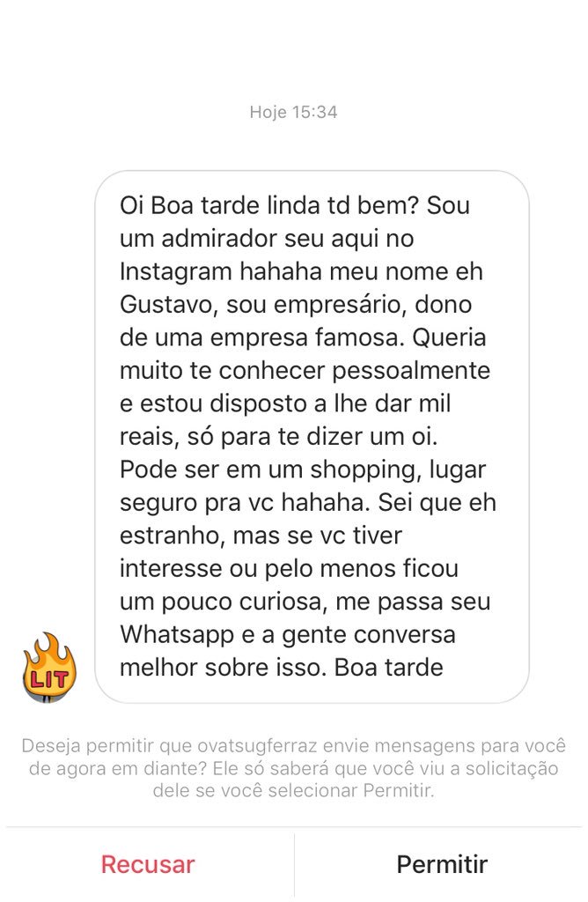The height and width of the screenshot is (902, 588).
Task: Tap the closing 'Boa tarde' of the message
Action: pos(389,668)
